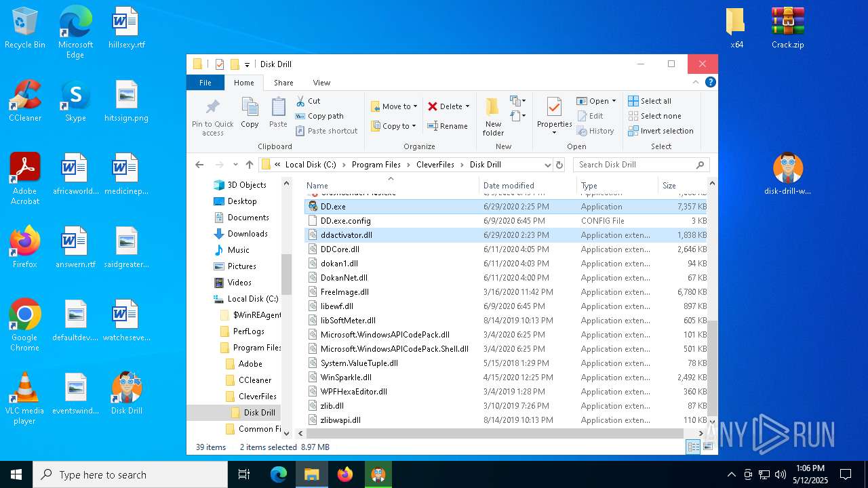This screenshot has width=868, height=488.
Task: Click Paste shortcut option
Action: tap(326, 131)
